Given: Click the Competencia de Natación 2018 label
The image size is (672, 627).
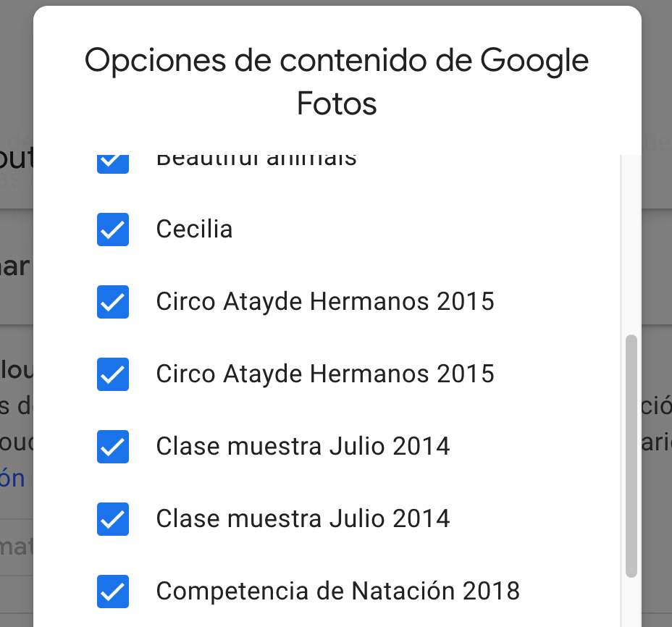Looking at the screenshot, I should tap(338, 591).
